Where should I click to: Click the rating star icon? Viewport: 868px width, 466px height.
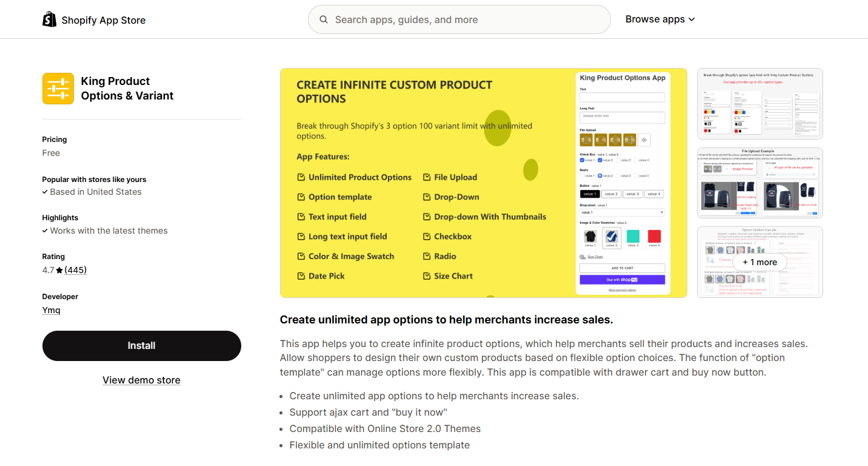click(x=59, y=271)
